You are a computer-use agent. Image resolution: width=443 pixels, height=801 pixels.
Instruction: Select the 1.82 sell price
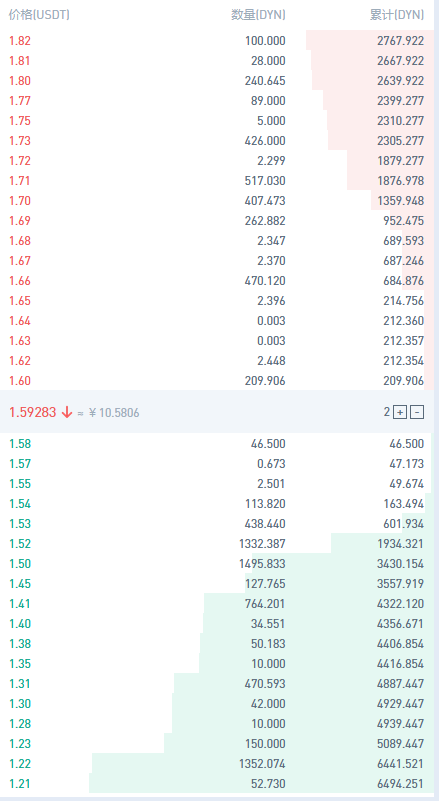pos(20,41)
